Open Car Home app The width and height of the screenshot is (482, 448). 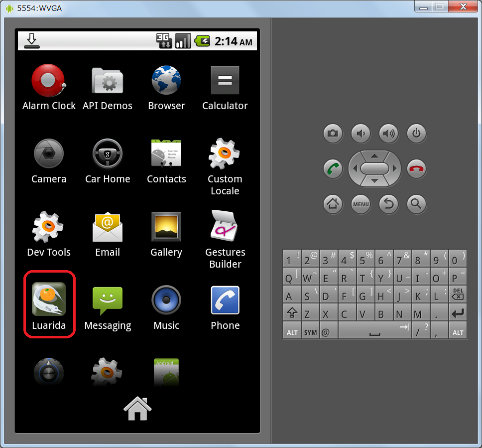click(108, 153)
